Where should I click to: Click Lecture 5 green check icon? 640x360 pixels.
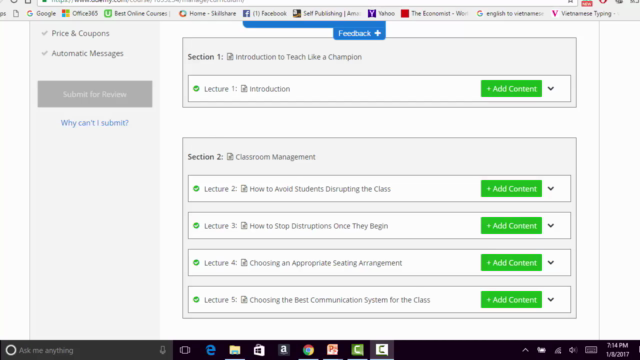pos(196,300)
